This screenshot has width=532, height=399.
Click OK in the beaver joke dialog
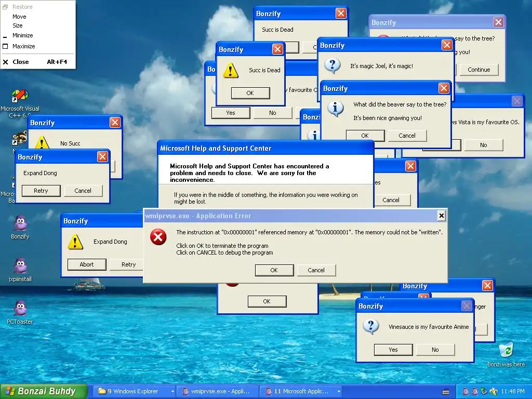pyautogui.click(x=365, y=136)
